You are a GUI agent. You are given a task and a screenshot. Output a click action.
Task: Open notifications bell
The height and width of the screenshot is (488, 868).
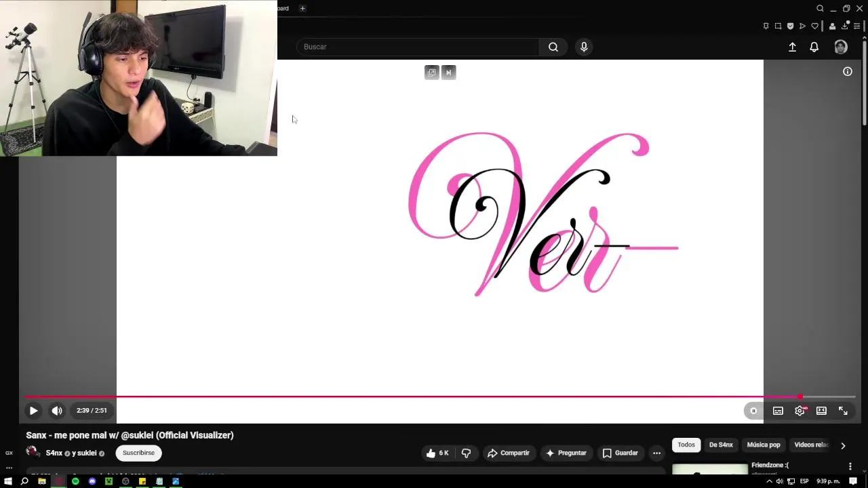[814, 47]
